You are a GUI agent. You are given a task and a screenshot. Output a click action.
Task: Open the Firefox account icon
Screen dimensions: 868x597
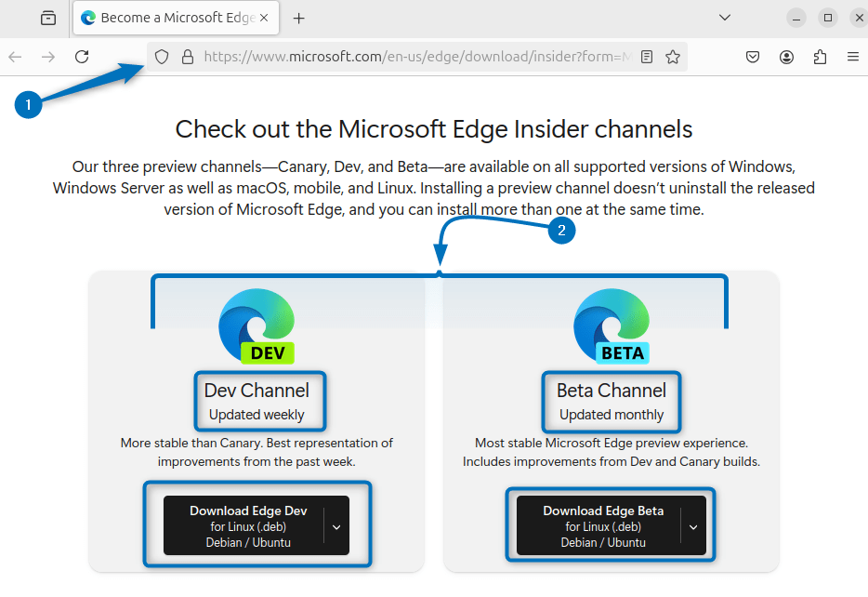786,57
